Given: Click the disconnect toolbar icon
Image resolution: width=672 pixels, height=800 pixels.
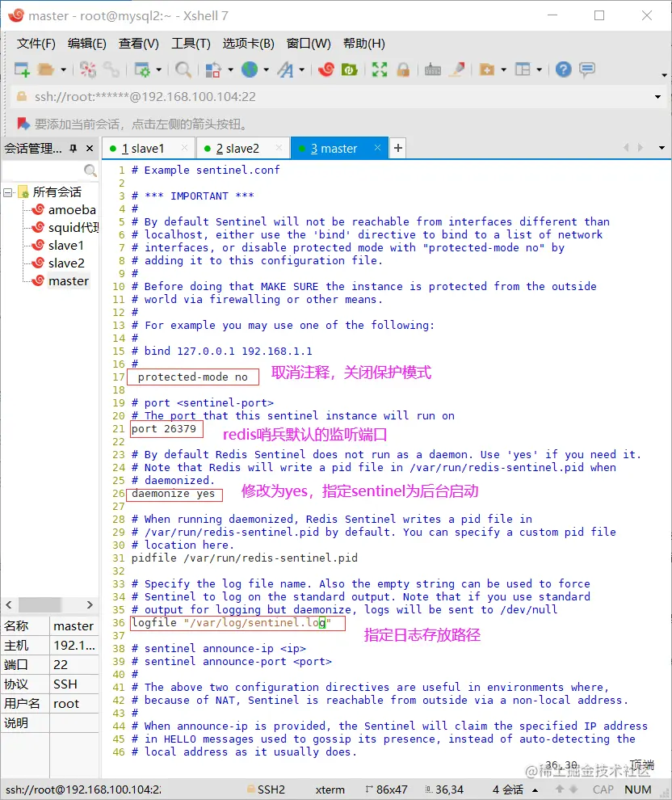Looking at the screenshot, I should (88, 69).
